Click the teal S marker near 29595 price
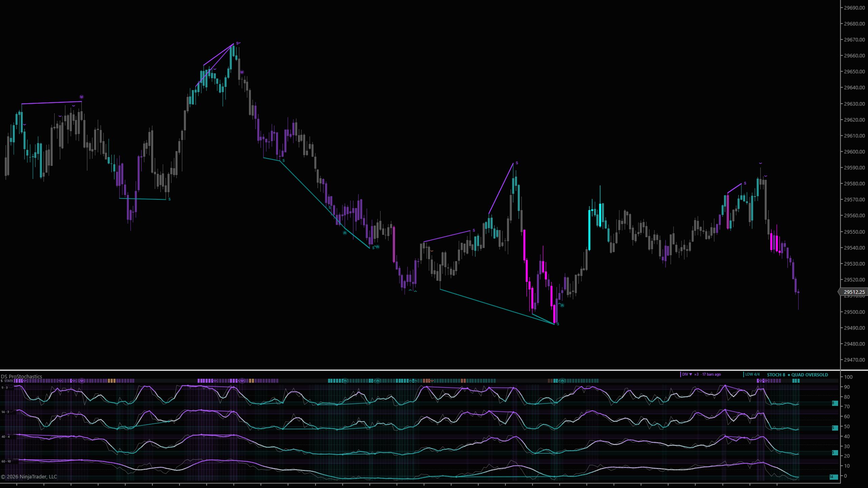The height and width of the screenshot is (488, 868). click(x=283, y=161)
